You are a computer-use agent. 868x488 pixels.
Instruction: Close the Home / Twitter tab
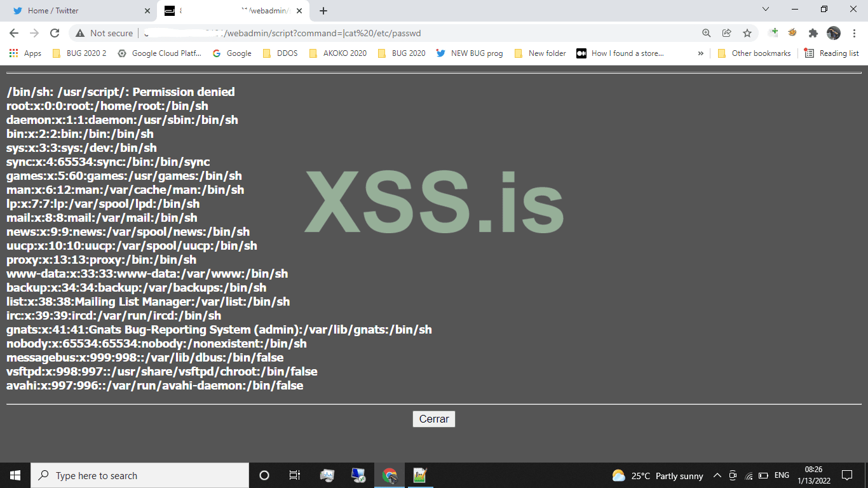click(147, 11)
